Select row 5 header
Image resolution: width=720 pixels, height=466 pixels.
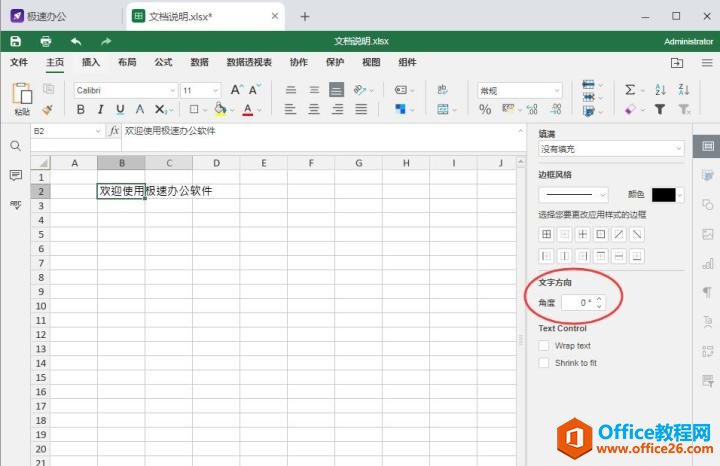41,235
